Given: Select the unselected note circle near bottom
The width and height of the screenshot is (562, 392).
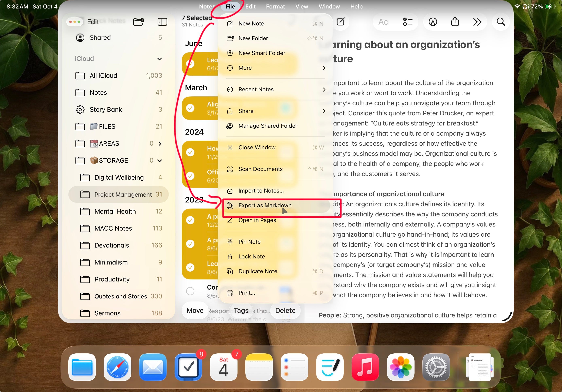Looking at the screenshot, I should click(x=190, y=291).
